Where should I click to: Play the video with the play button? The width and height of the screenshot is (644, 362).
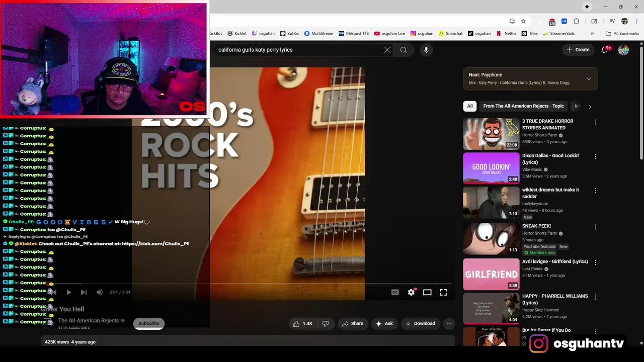pos(69,292)
